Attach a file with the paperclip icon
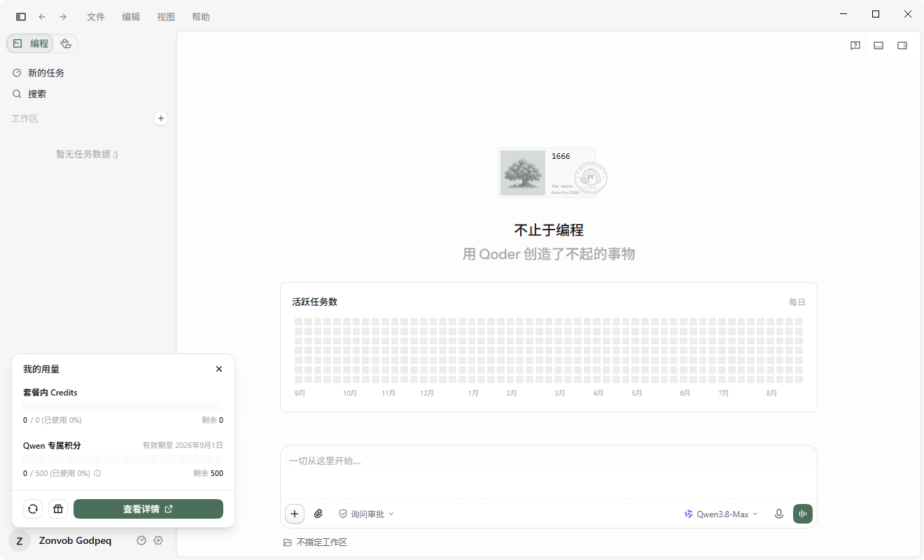924x560 pixels. 318,514
